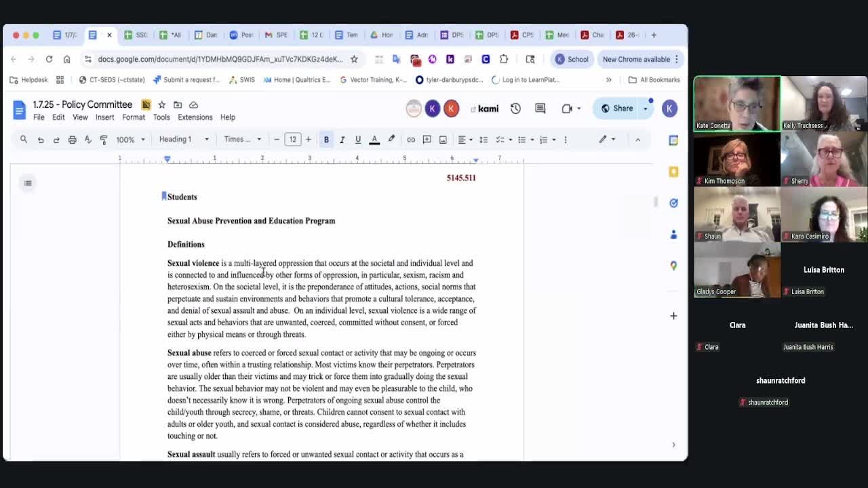Click the print icon in toolbar
868x488 pixels.
(x=72, y=140)
